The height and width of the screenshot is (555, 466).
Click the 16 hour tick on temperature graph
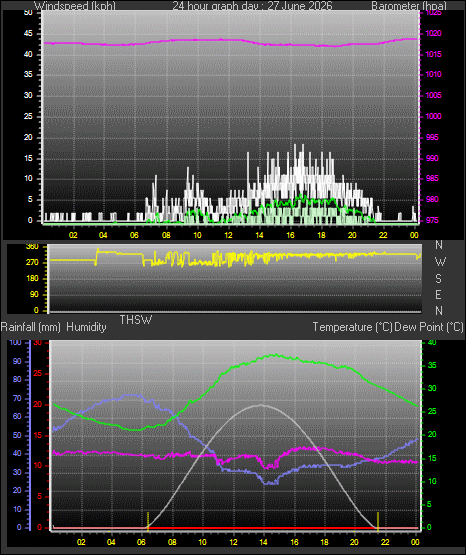(x=294, y=542)
